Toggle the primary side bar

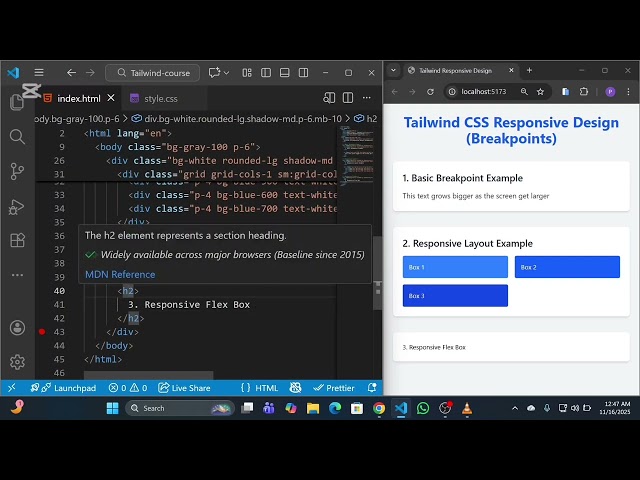click(x=266, y=73)
